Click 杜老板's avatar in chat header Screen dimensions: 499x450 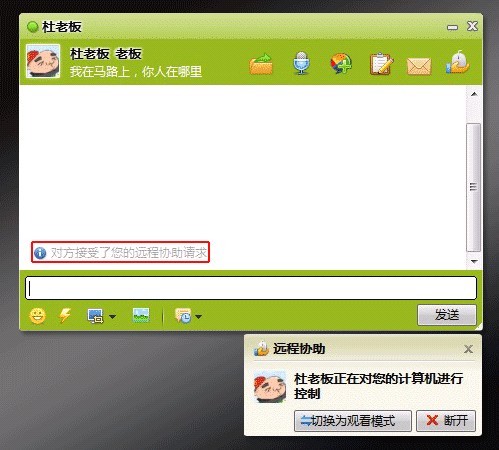pyautogui.click(x=43, y=61)
